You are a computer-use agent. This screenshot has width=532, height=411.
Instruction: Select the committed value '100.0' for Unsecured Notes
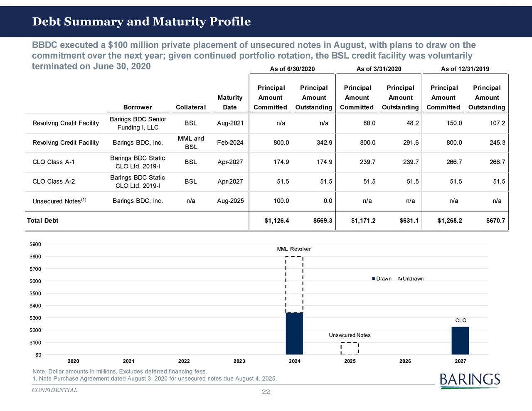(x=281, y=201)
